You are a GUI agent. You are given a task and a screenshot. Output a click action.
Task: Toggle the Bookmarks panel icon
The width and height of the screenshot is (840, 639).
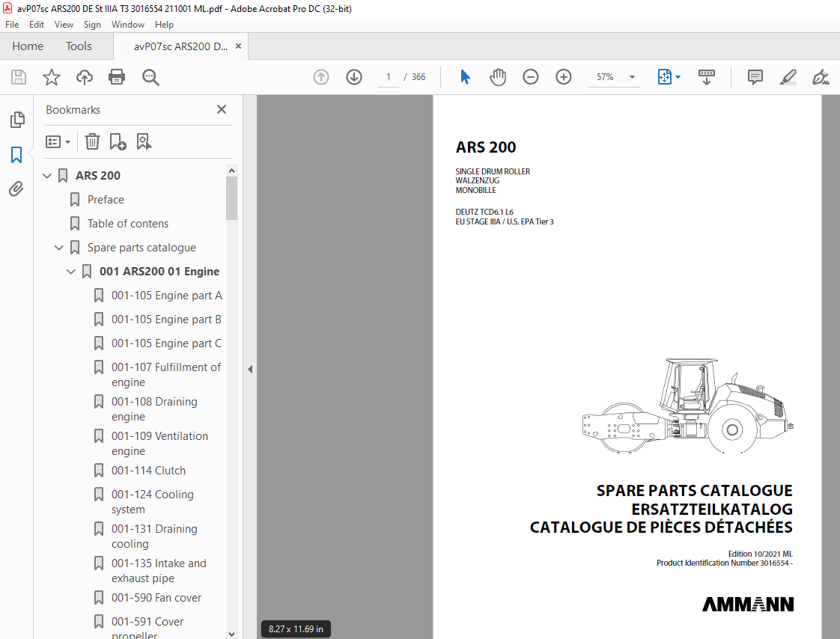tap(16, 155)
